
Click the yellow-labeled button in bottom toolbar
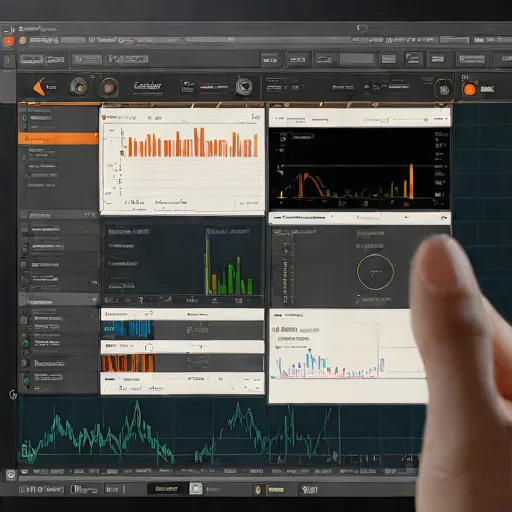(166, 489)
